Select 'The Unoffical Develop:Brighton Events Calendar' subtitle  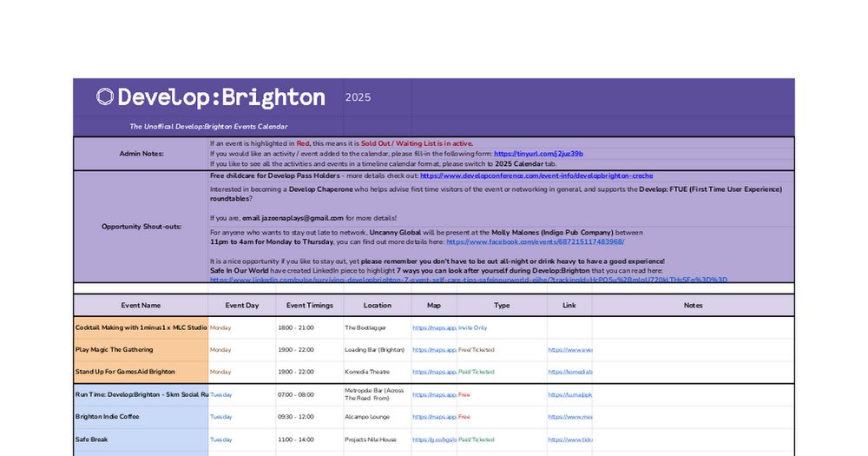[x=208, y=126]
